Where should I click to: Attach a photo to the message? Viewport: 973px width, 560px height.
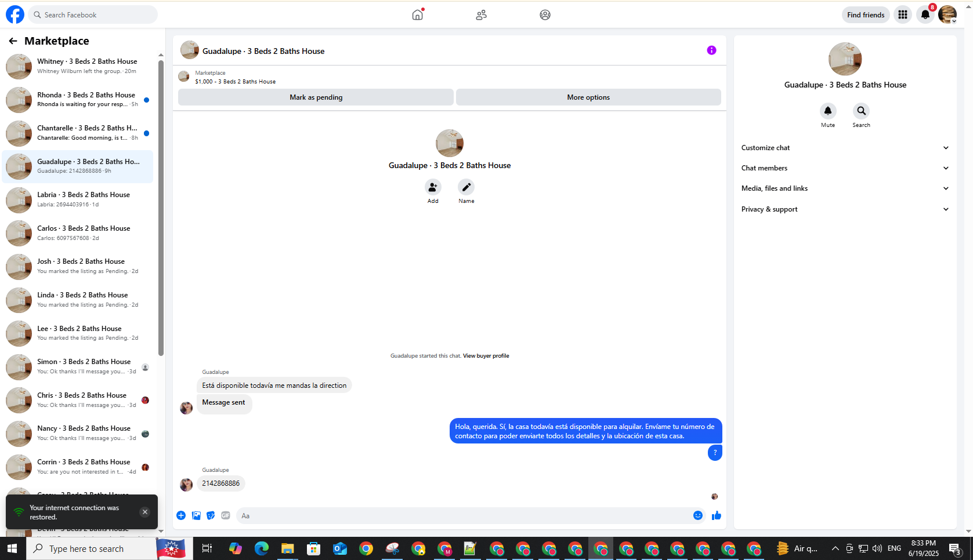tap(196, 515)
